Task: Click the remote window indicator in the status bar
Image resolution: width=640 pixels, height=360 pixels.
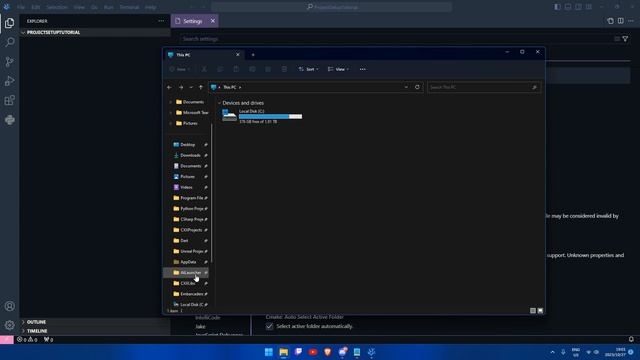Action: (x=7, y=340)
